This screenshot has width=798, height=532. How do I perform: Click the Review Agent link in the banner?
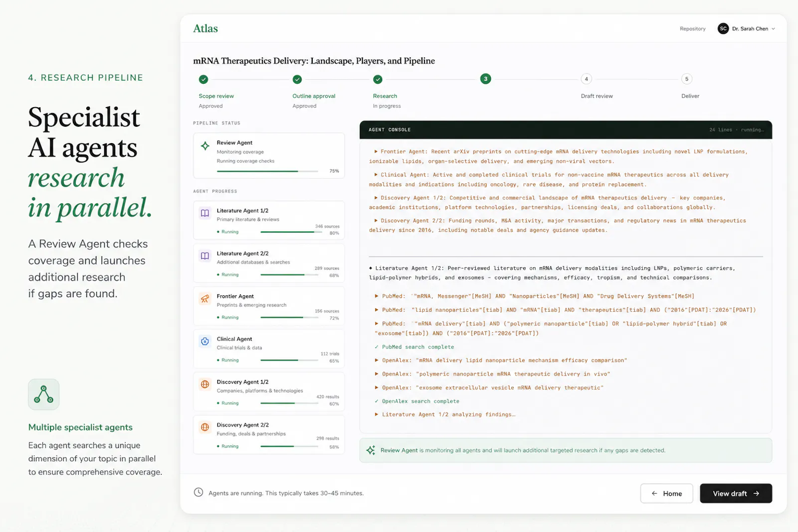[399, 450]
